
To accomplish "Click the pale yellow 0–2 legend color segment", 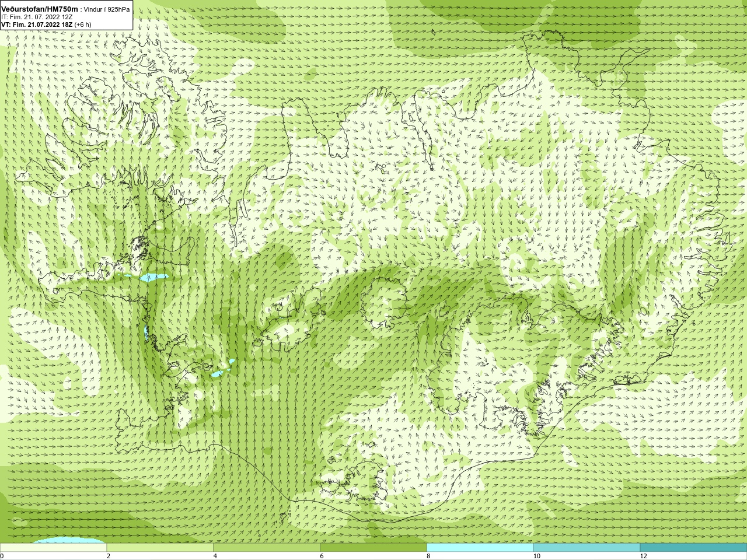I will click(x=53, y=548).
